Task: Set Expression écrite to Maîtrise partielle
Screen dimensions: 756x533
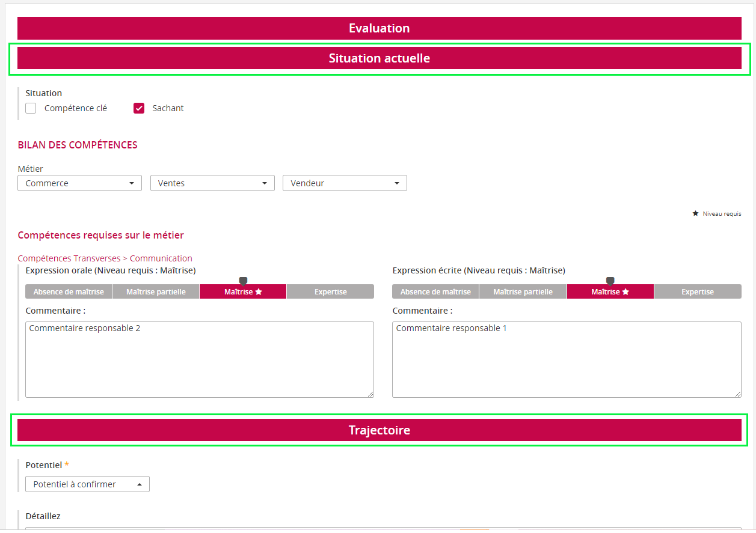Action: coord(523,291)
